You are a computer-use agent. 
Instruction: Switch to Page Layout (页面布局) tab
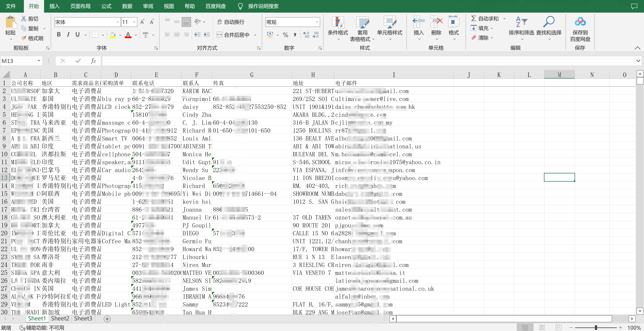click(80, 6)
